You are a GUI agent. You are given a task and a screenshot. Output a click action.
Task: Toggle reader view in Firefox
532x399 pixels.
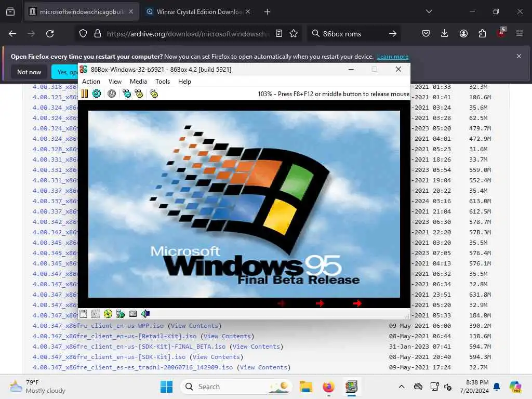(x=279, y=34)
